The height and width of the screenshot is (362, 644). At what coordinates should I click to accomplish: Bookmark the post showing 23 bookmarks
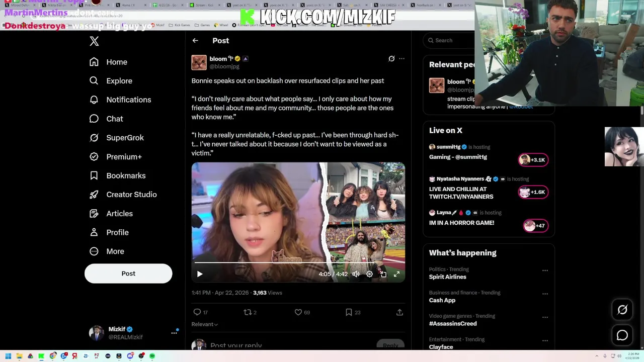(x=349, y=312)
